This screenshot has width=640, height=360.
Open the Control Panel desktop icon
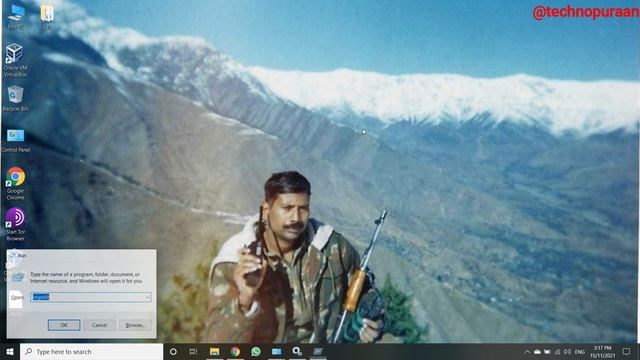[x=16, y=140]
